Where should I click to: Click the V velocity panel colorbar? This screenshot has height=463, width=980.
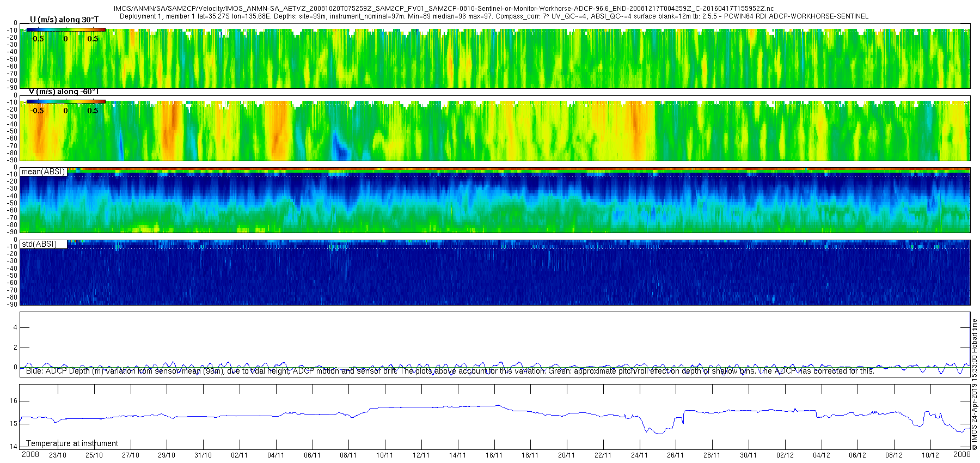[x=66, y=101]
